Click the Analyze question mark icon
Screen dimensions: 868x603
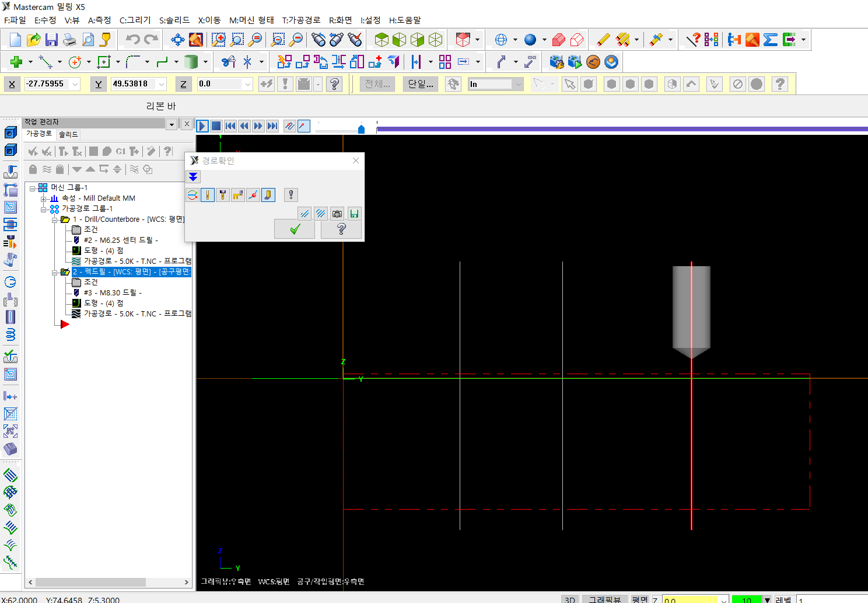click(693, 40)
